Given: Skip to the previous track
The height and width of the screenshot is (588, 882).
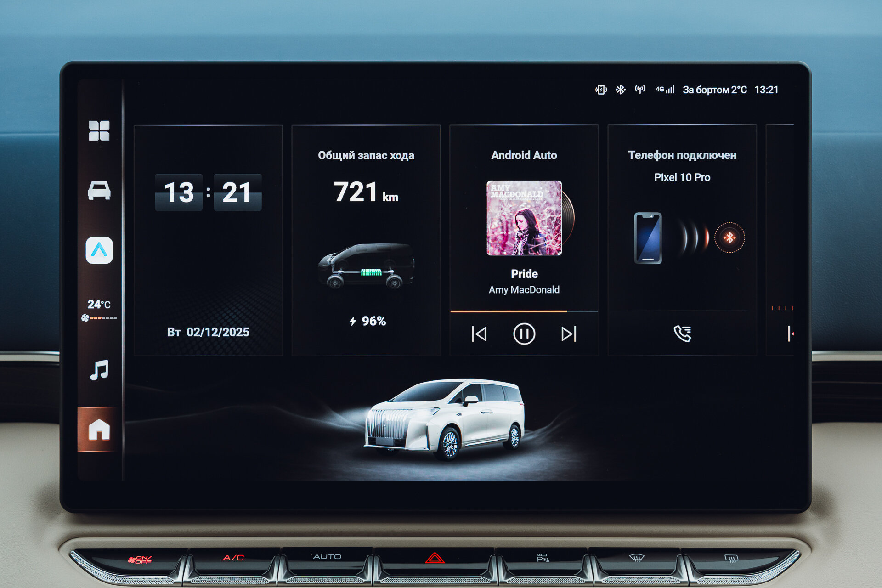Looking at the screenshot, I should (x=479, y=334).
